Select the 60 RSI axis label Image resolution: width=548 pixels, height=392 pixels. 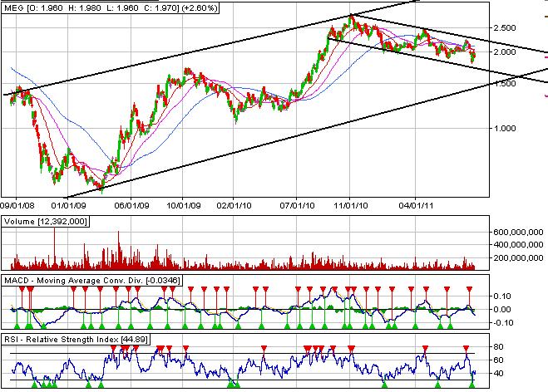coord(498,360)
